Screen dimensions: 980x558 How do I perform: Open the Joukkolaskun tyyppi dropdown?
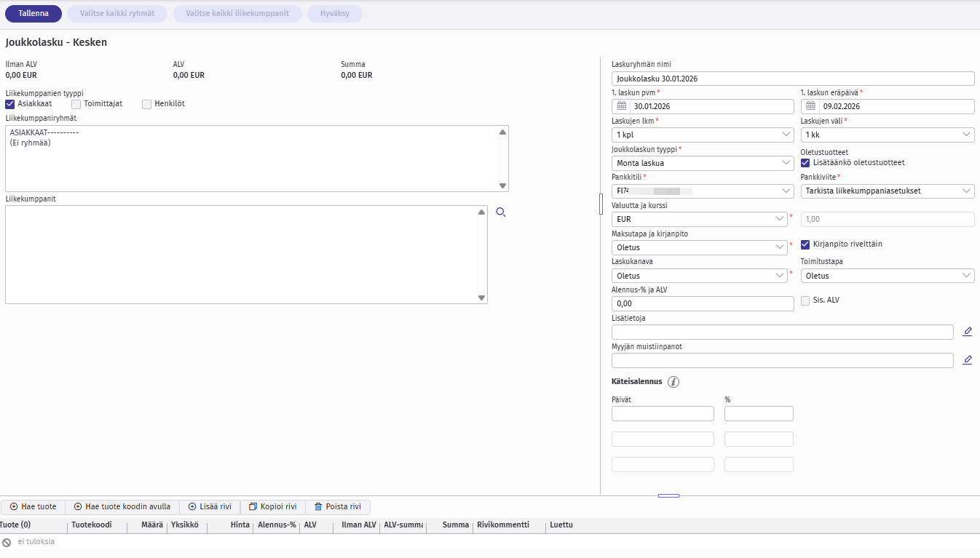click(703, 163)
